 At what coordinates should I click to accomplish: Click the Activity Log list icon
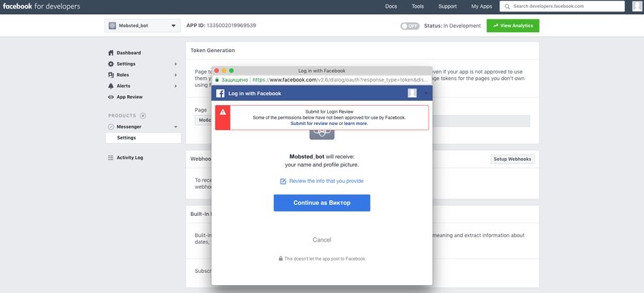tap(111, 157)
